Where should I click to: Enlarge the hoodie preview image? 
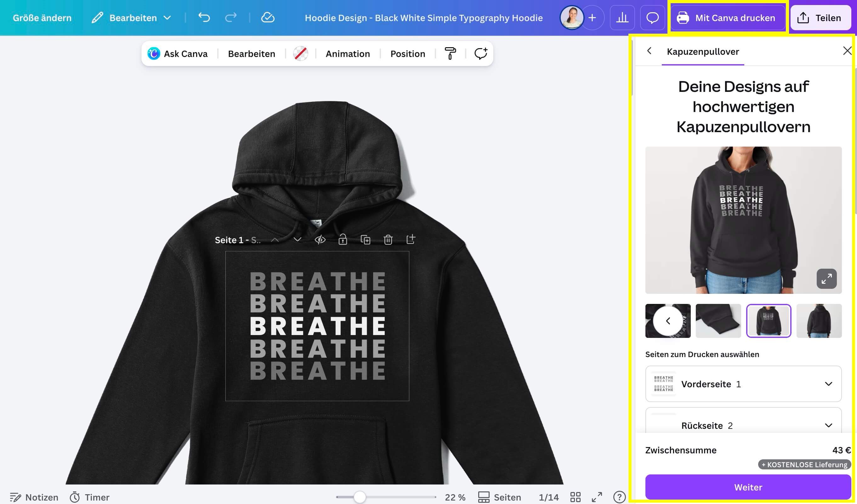(826, 279)
